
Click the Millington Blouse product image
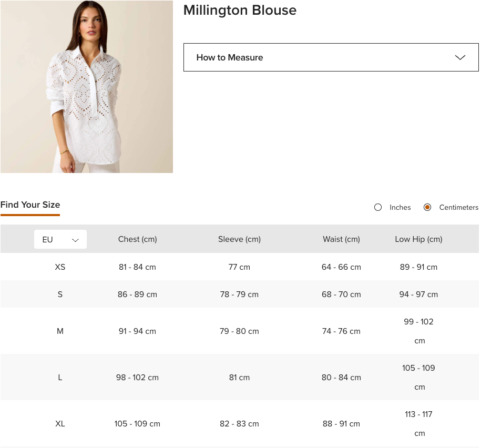87,87
